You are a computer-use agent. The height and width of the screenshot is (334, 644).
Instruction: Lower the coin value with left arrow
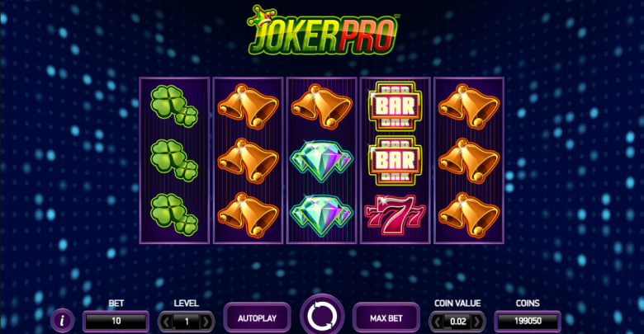click(437, 322)
